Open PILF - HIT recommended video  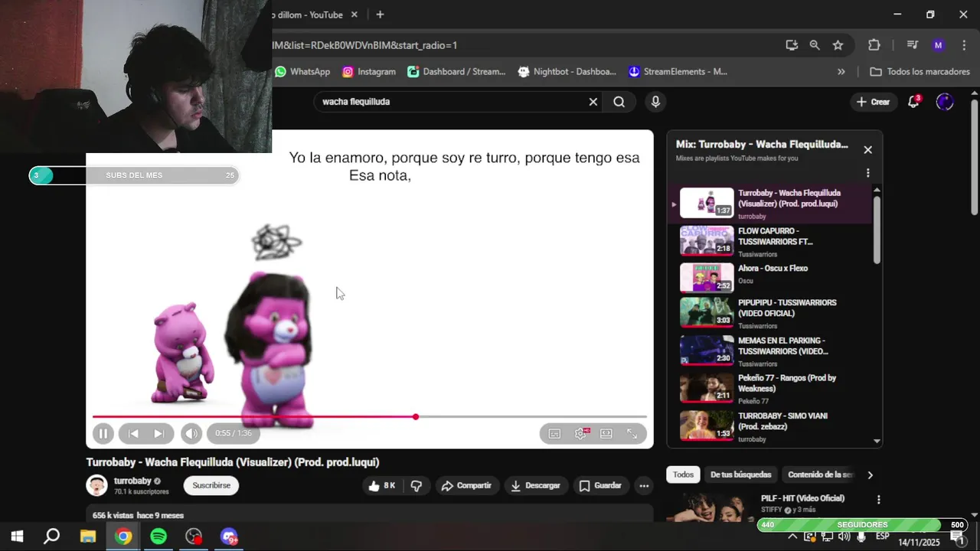[x=802, y=498]
